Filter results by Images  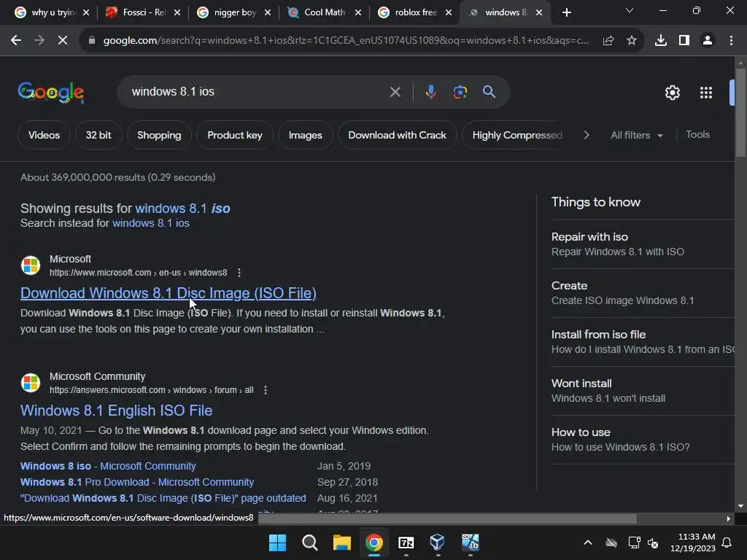click(306, 135)
